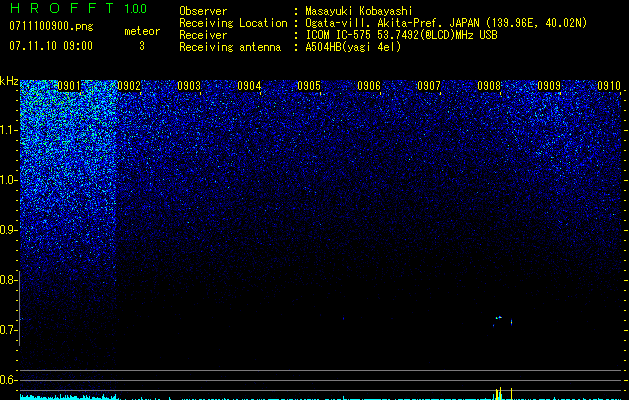Screen dimensions: 629x400
Task: Click the 0.8 kHz axis label
Action: click(9, 280)
